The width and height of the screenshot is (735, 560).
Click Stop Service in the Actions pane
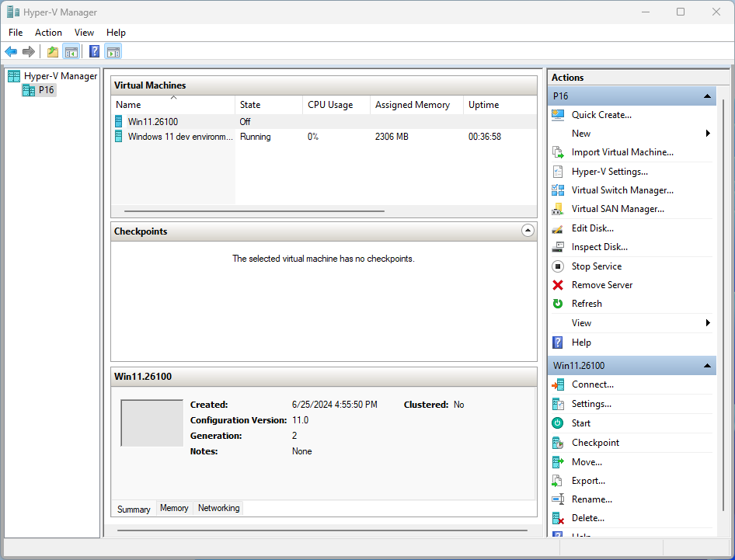(x=596, y=266)
